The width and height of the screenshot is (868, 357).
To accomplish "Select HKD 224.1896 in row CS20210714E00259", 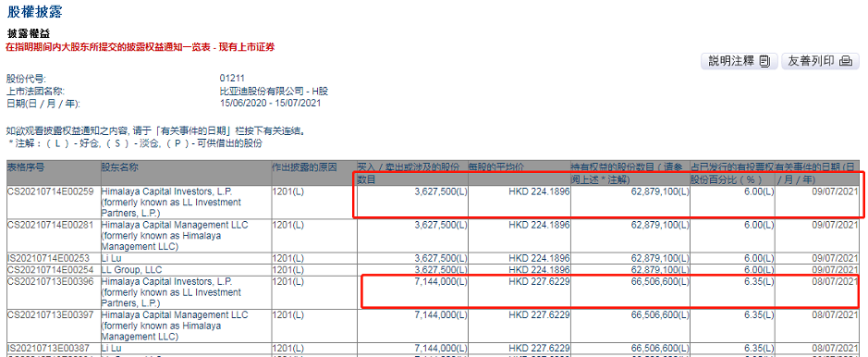I will pos(539,191).
